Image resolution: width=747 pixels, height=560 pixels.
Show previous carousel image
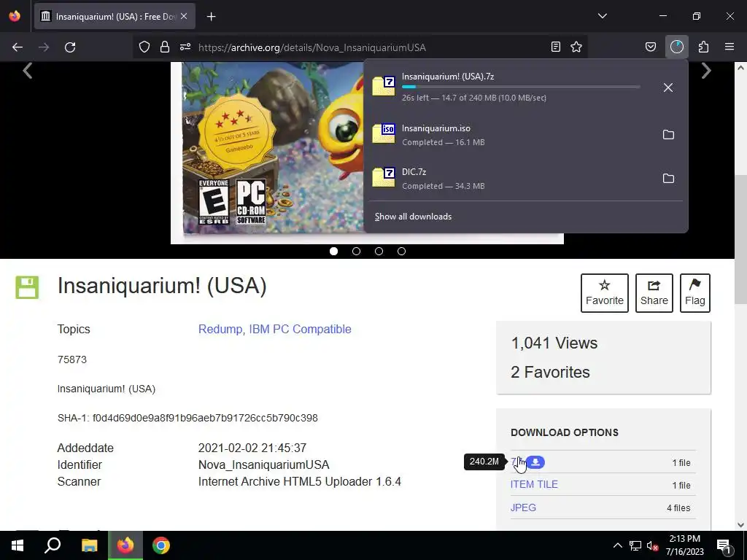[x=28, y=71]
